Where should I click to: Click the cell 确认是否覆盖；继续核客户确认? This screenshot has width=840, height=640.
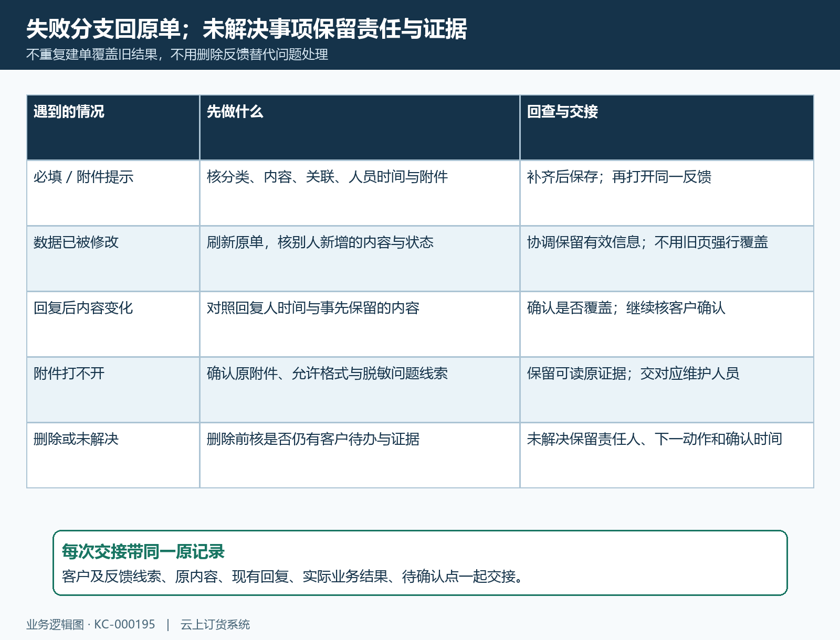pyautogui.click(x=667, y=324)
